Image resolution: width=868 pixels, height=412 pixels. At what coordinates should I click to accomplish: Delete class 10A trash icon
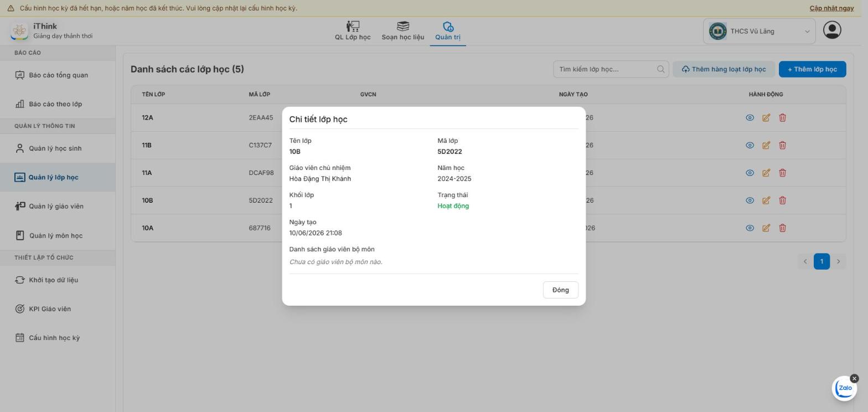(x=782, y=228)
